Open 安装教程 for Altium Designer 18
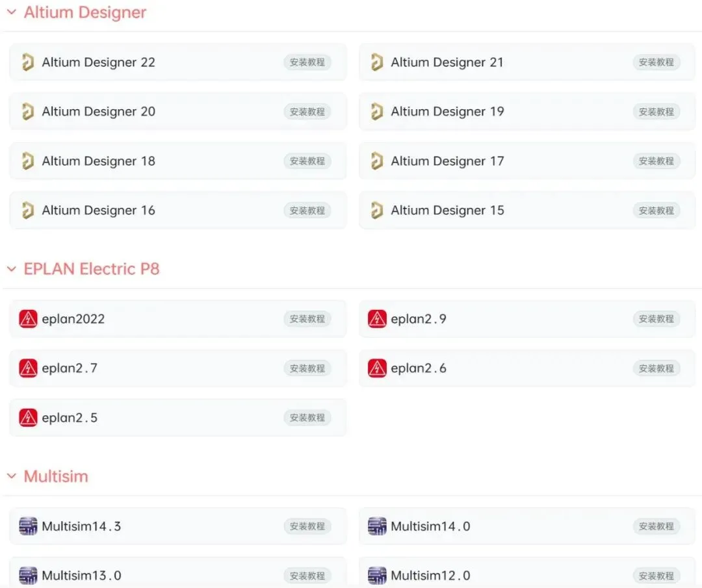 tap(307, 161)
